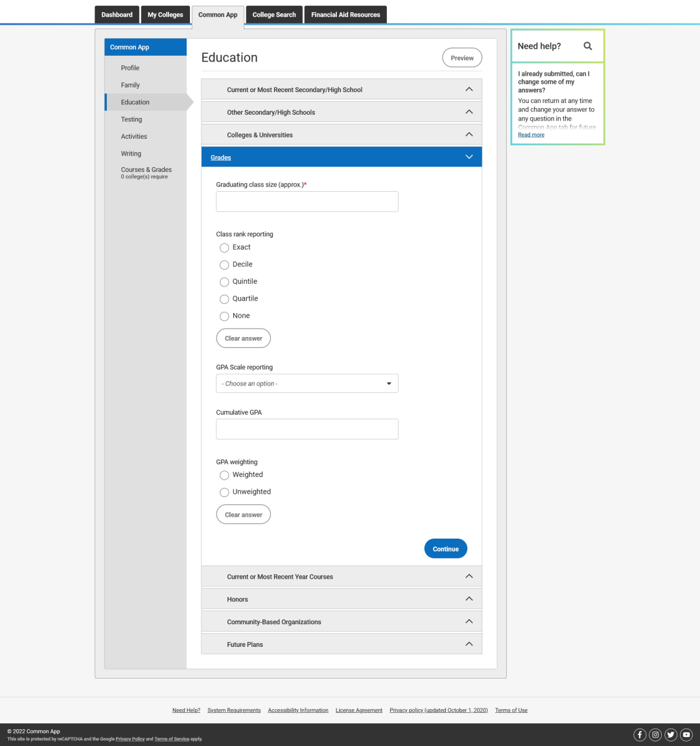Expand Current or Most Recent Year Courses
Screen dimensions: 700x746
pos(342,577)
